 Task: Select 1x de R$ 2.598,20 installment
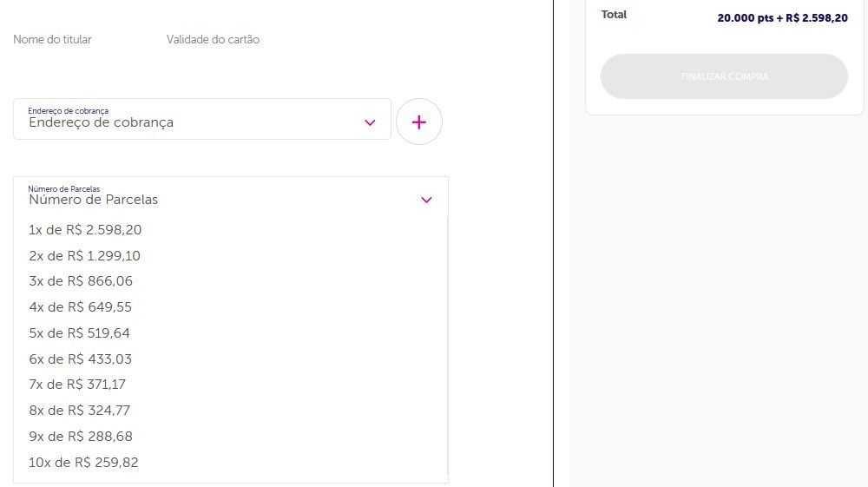point(230,230)
